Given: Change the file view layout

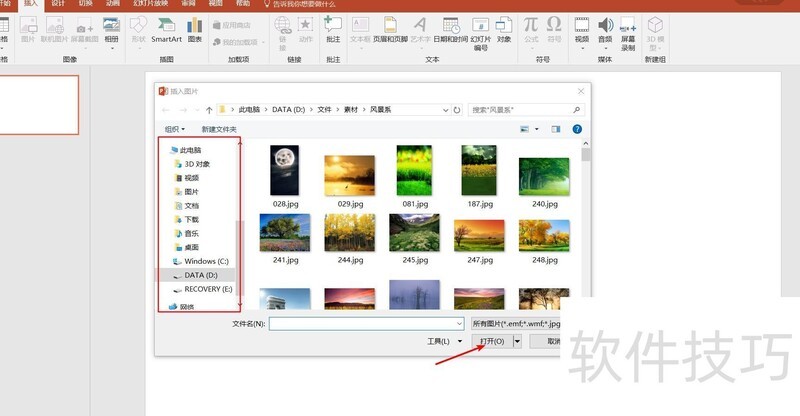Looking at the screenshot, I should [524, 129].
